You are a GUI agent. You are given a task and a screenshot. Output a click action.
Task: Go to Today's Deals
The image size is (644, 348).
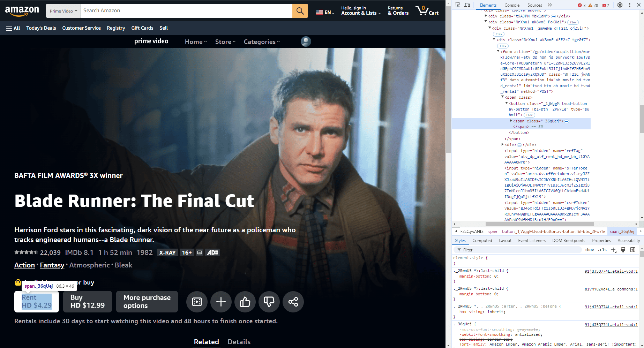[41, 28]
